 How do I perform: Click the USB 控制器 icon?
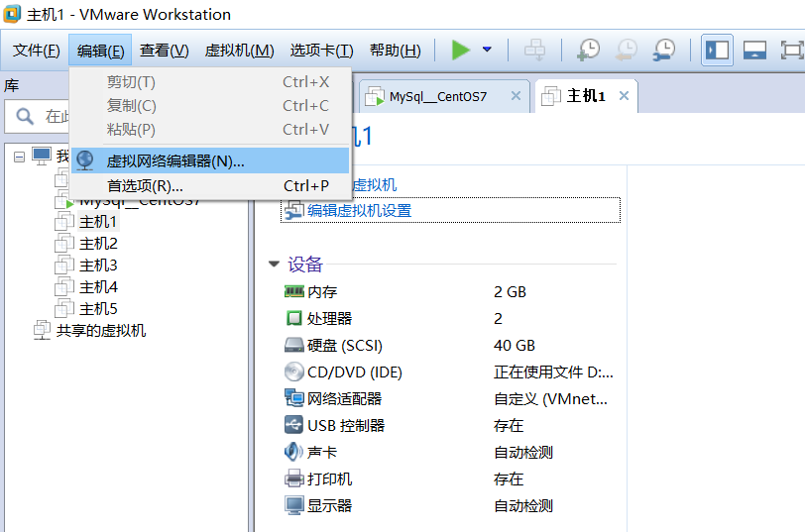[294, 425]
